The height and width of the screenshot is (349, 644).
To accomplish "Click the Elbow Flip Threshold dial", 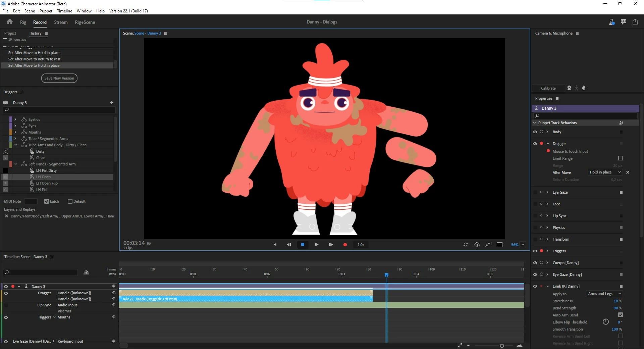I will click(606, 322).
